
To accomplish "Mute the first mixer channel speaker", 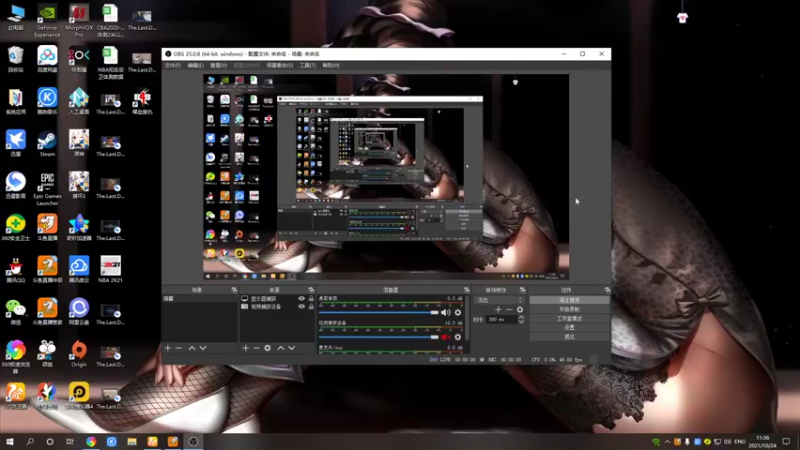I will coord(445,312).
